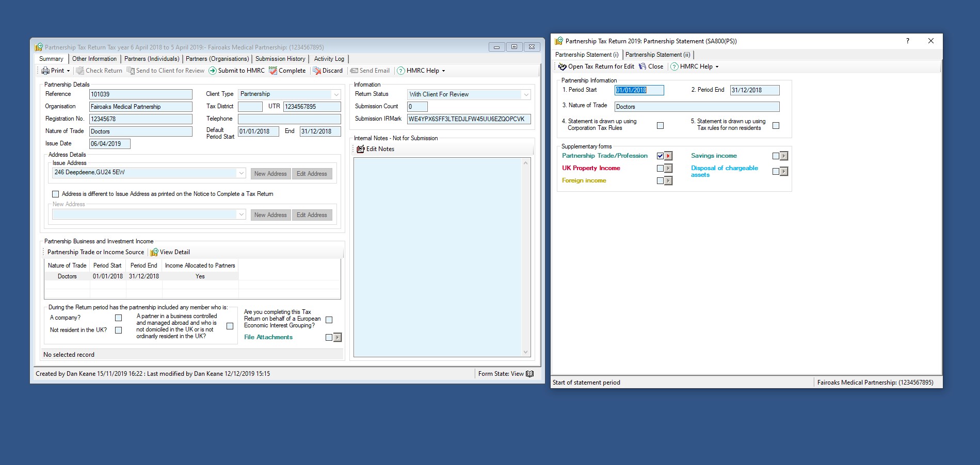Toggle address is different checkbox

pos(55,194)
